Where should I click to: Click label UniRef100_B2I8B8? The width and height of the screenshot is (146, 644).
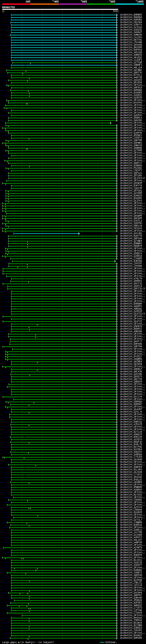coord(131,625)
